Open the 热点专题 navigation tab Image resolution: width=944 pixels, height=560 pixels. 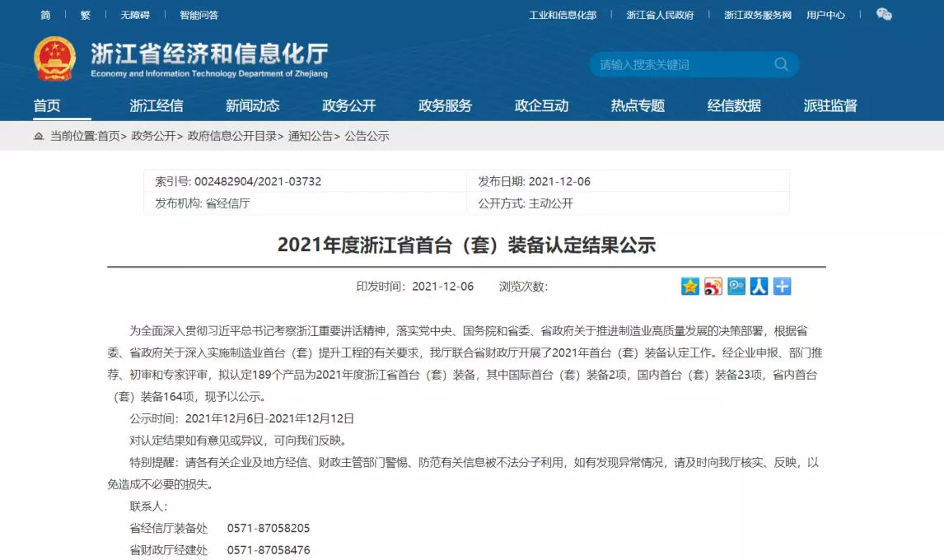[x=638, y=105]
